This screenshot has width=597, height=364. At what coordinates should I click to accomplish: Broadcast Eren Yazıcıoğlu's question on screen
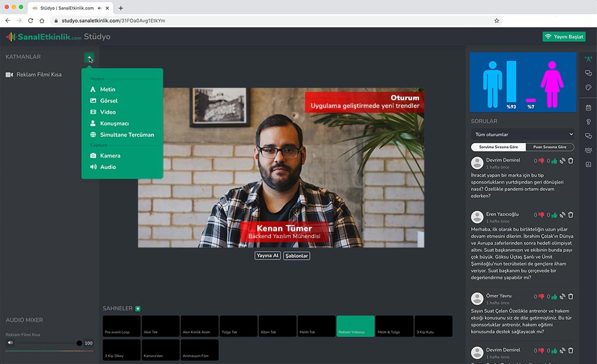coord(562,215)
